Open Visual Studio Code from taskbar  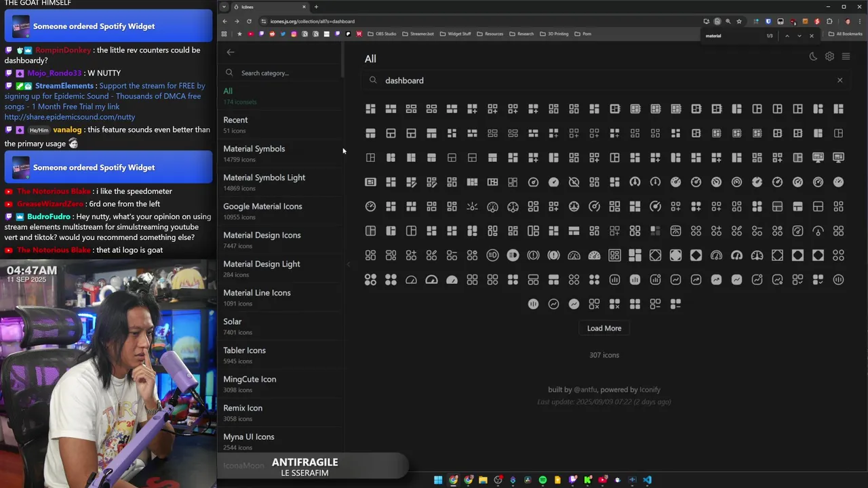648,480
